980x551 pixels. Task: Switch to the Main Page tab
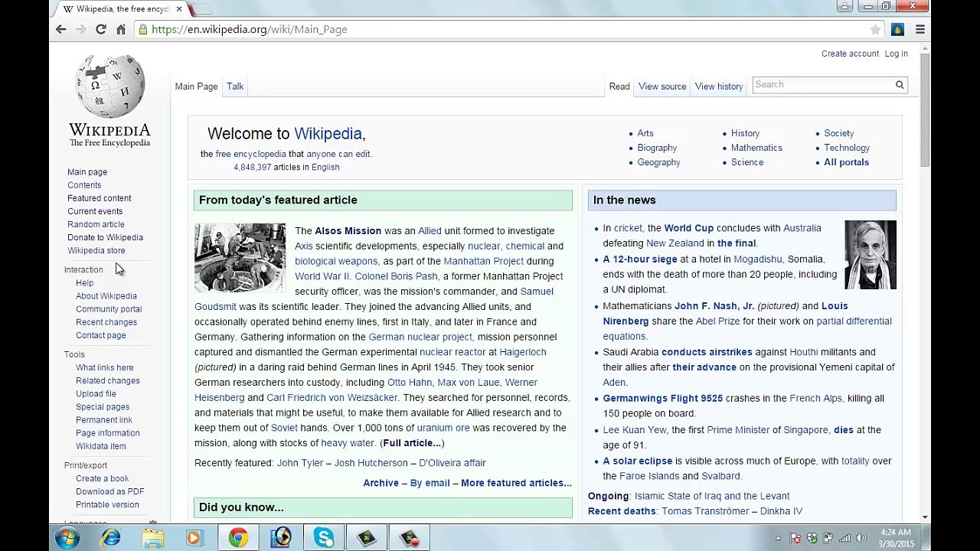click(196, 86)
